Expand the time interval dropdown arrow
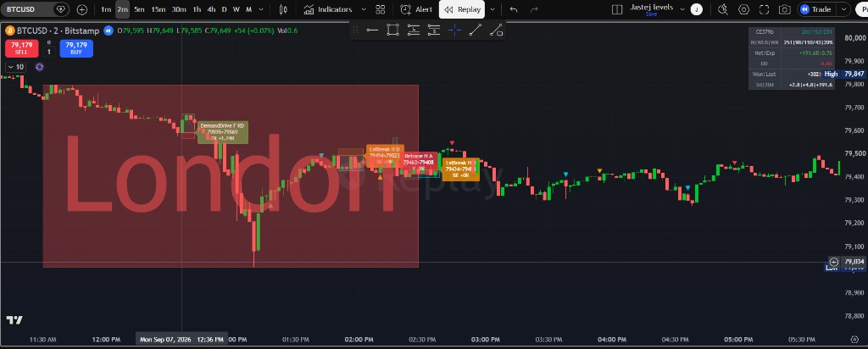The height and width of the screenshot is (349, 868). 261,9
